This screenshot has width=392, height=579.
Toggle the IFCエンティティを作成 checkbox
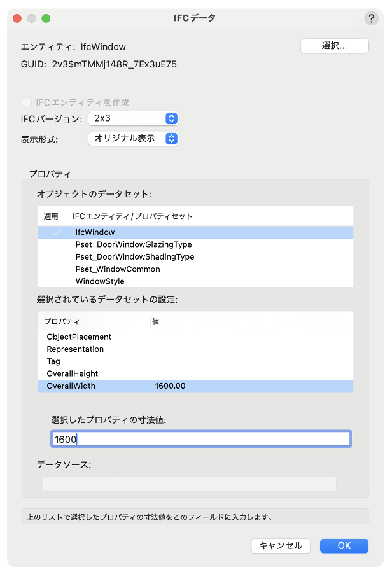click(x=26, y=102)
